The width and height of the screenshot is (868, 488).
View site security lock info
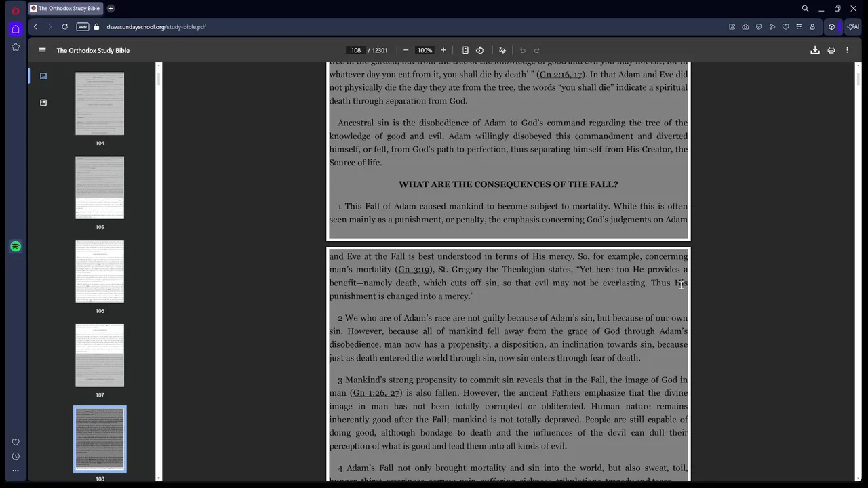tap(96, 27)
